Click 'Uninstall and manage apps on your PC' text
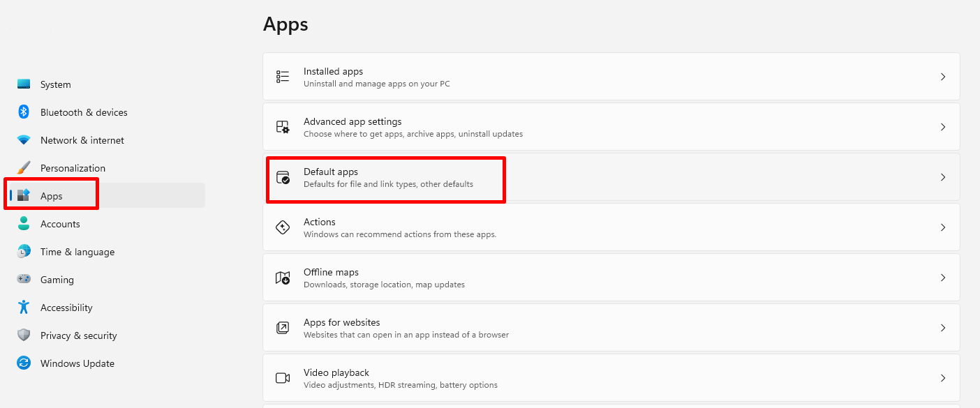This screenshot has height=408, width=980. (x=377, y=84)
